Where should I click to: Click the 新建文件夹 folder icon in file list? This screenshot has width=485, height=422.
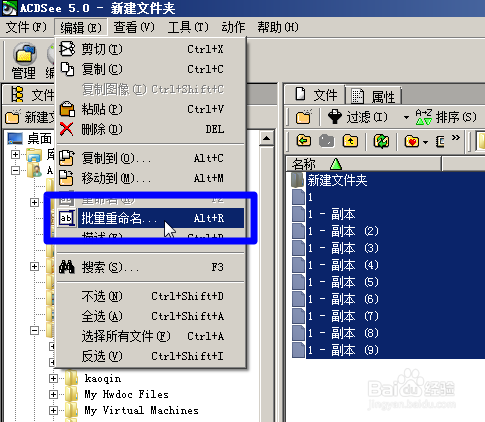[297, 180]
